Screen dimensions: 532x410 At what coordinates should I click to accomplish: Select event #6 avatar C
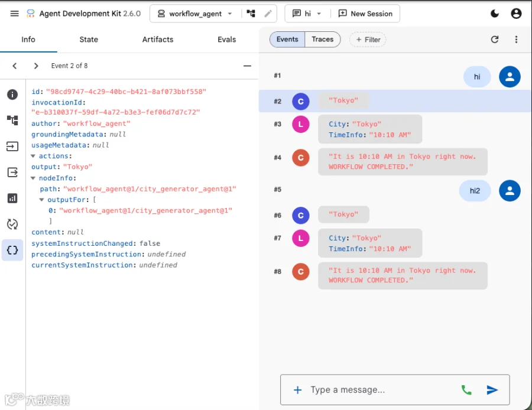click(301, 216)
